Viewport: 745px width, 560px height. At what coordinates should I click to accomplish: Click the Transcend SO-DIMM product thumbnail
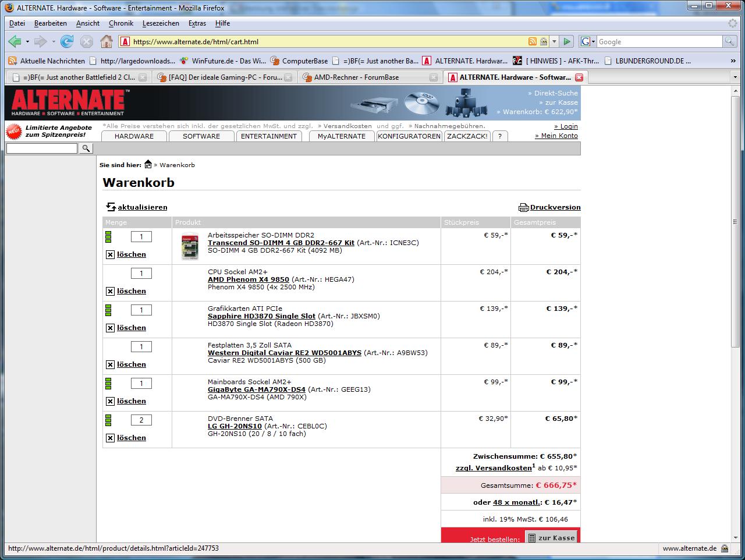coord(190,247)
